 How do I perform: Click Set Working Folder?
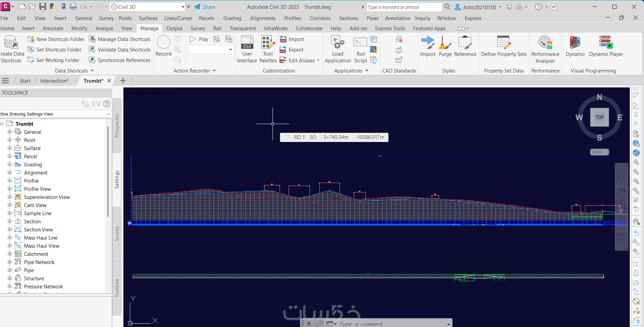(x=53, y=60)
